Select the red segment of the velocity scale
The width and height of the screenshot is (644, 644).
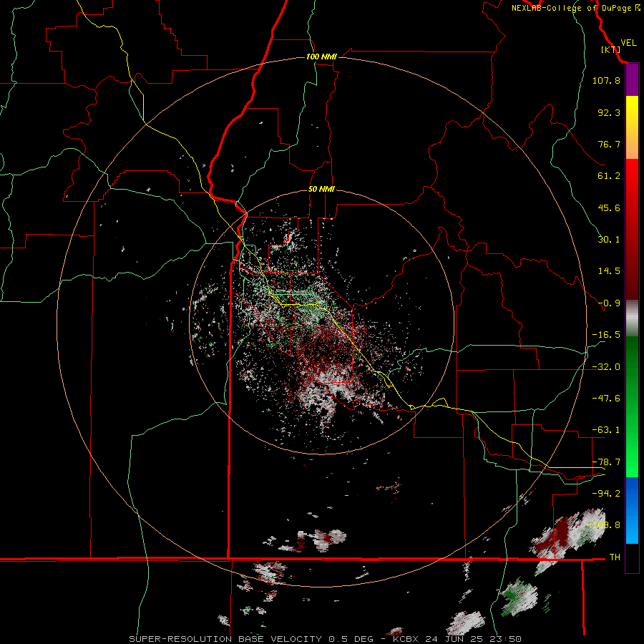pos(632,229)
